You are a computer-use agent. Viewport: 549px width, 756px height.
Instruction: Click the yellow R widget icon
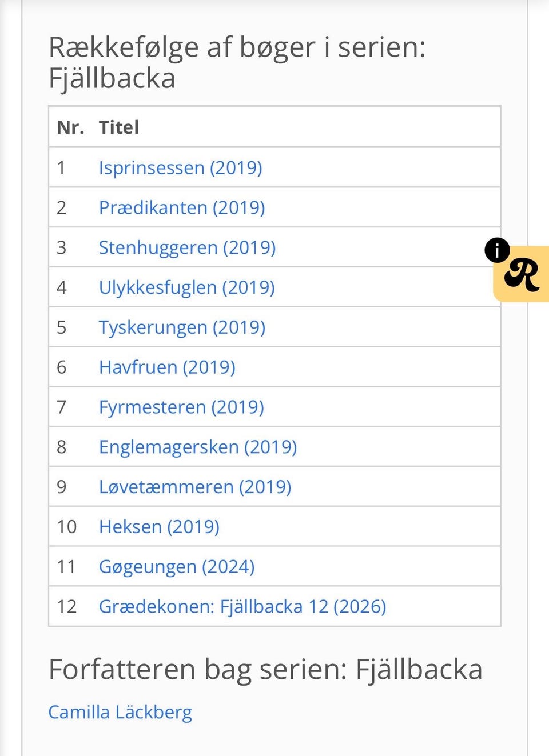[x=523, y=275]
